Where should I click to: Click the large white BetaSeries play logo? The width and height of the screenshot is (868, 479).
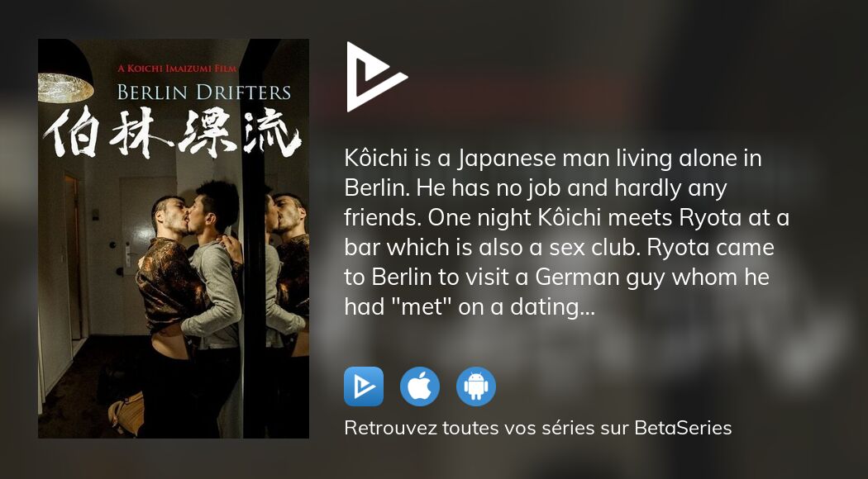pyautogui.click(x=376, y=77)
